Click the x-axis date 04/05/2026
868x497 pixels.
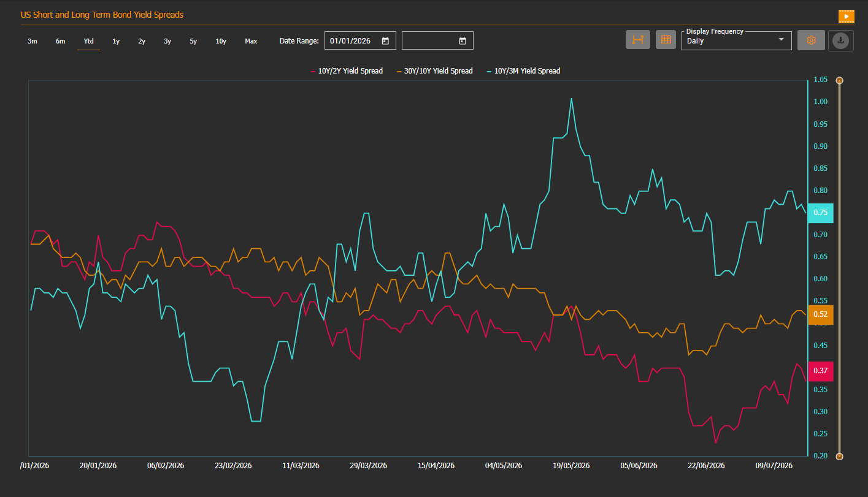pyautogui.click(x=504, y=466)
